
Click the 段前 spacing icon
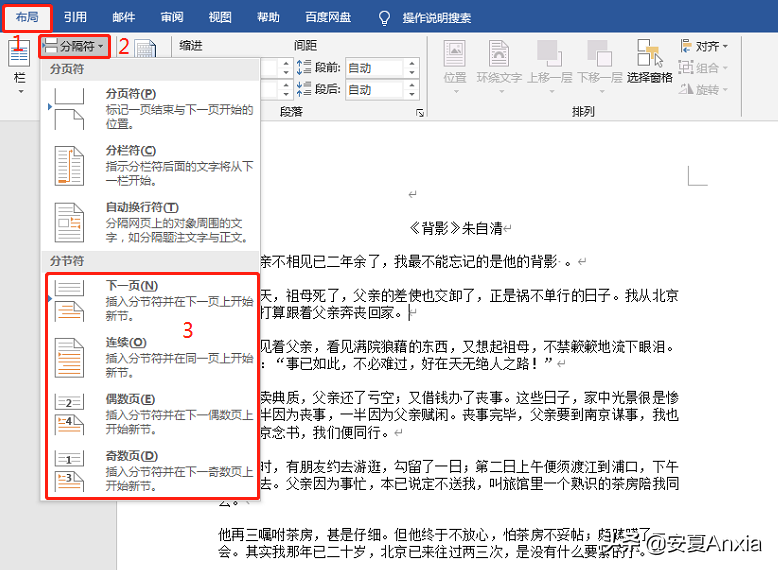click(304, 67)
